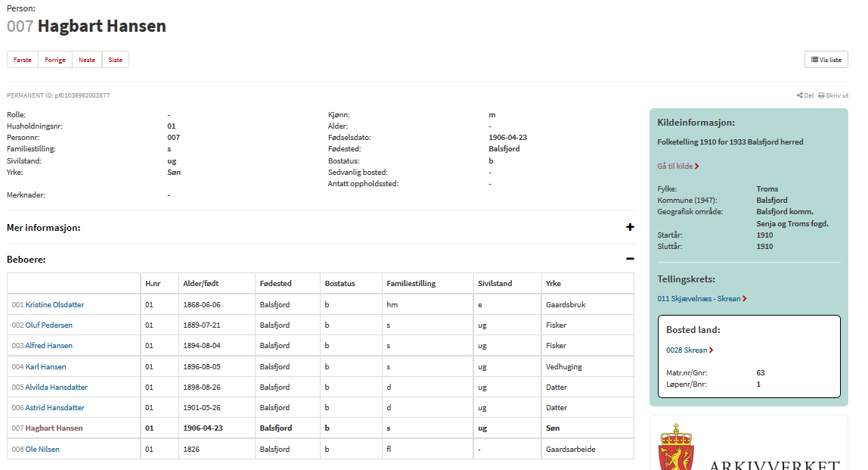This screenshot has width=868, height=470.
Task: Select Astrid Hansdatter in resident list
Action: coord(54,408)
